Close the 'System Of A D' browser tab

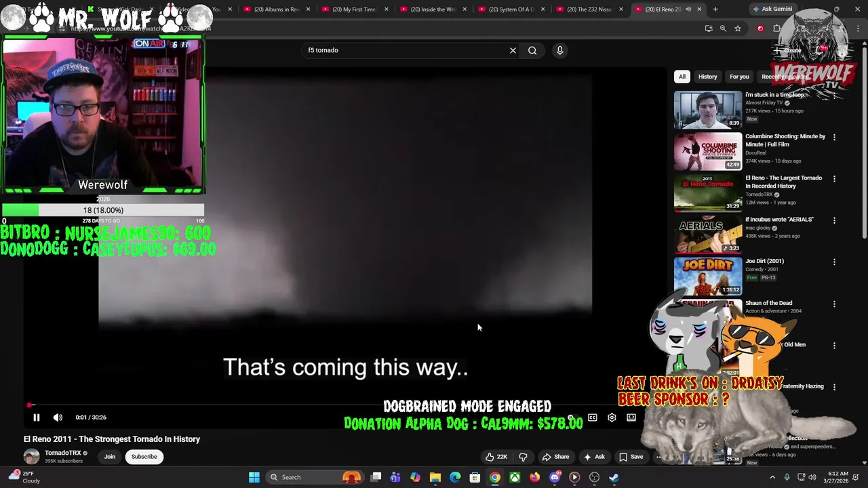coord(542,9)
